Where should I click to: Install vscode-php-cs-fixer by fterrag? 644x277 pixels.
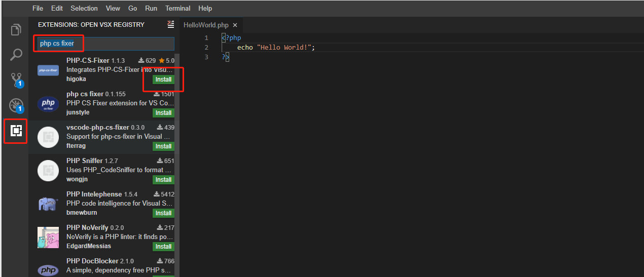(163, 146)
